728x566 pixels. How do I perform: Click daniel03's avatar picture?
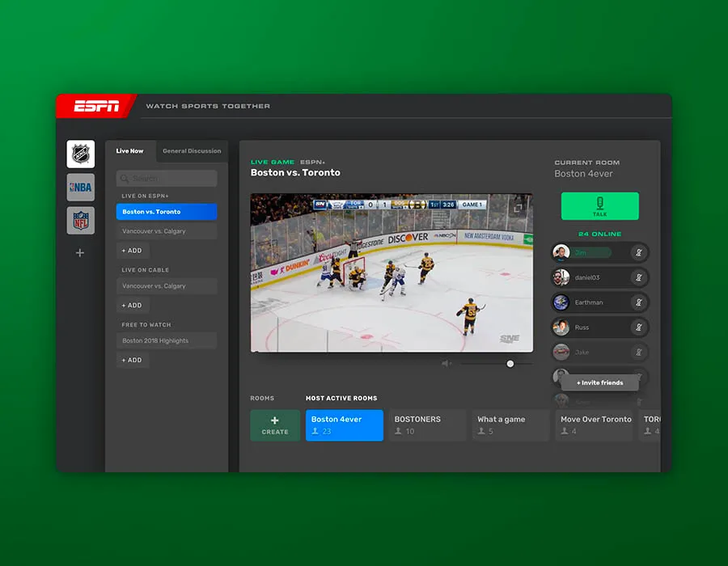561,277
